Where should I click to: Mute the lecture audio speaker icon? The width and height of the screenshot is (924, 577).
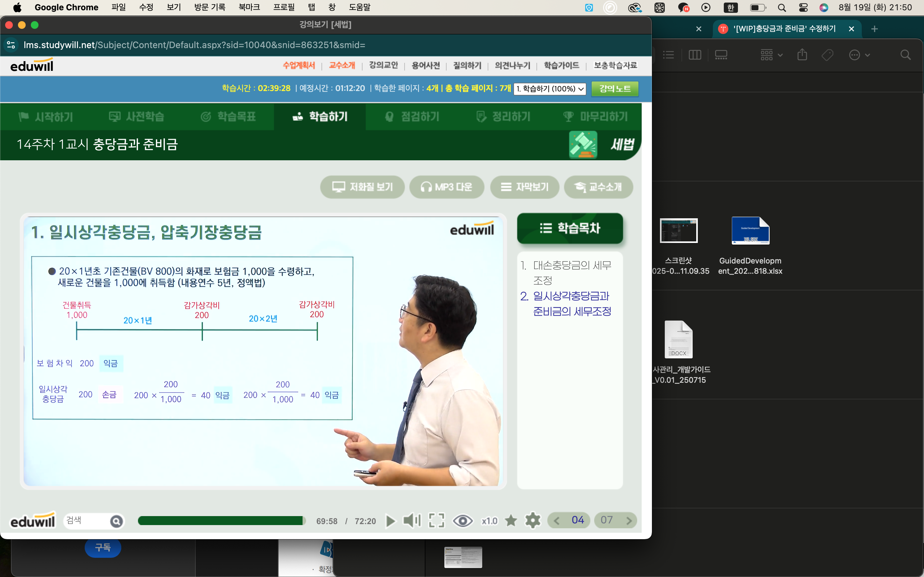(x=412, y=521)
